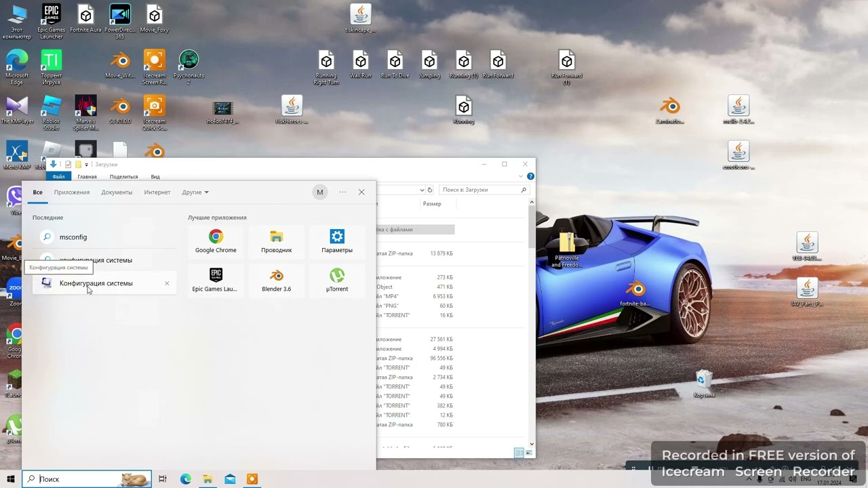Select the msconfig recent search

(x=104, y=237)
